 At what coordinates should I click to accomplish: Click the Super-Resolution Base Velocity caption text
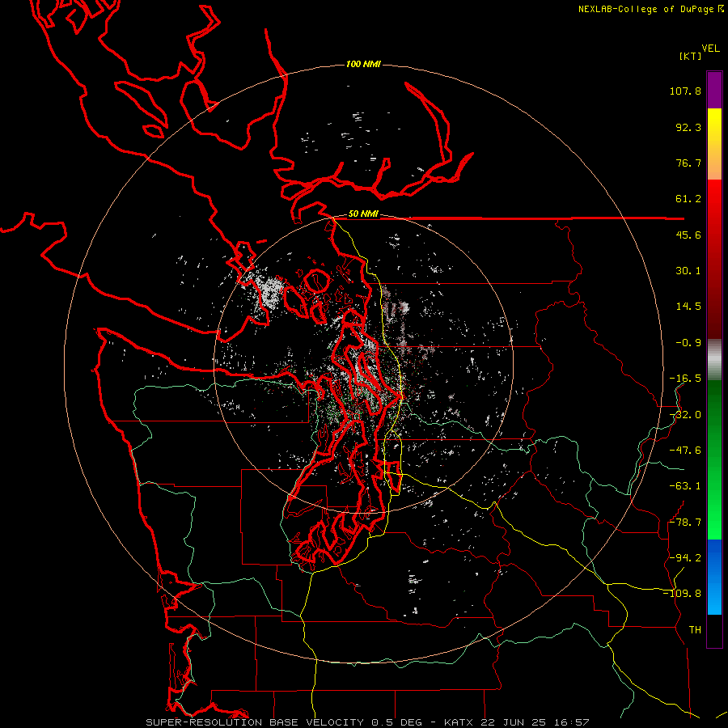click(368, 722)
